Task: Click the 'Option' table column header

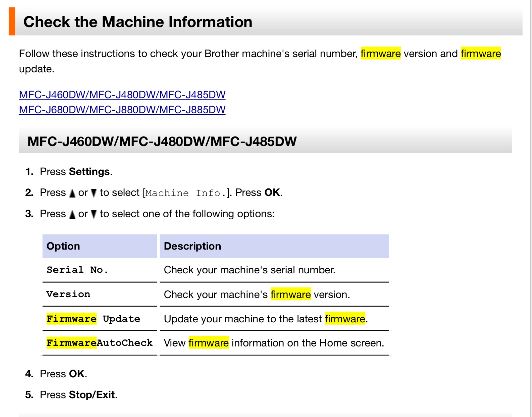Action: (x=100, y=246)
